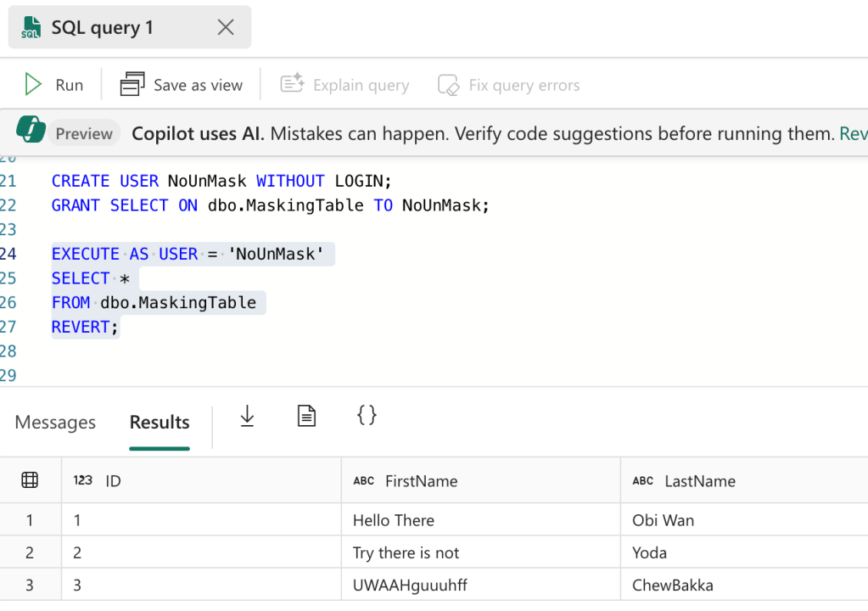
Task: Click the Copilot logo icon
Action: [31, 132]
